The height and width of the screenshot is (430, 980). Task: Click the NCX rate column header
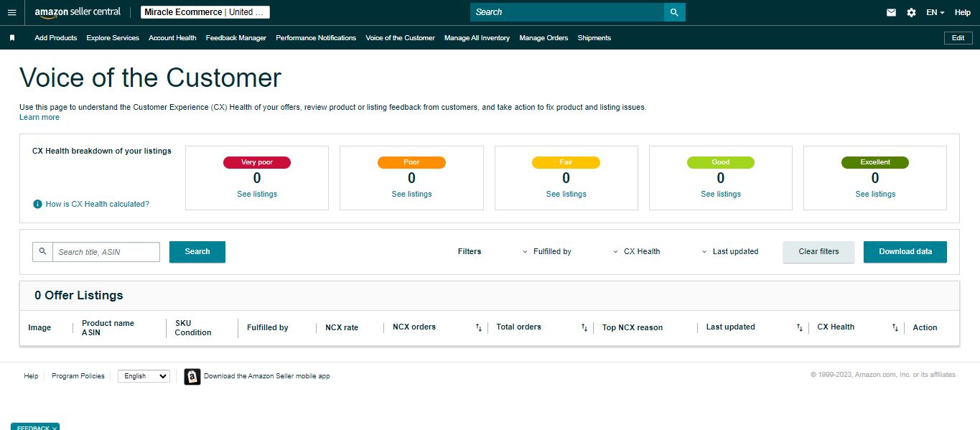[342, 327]
